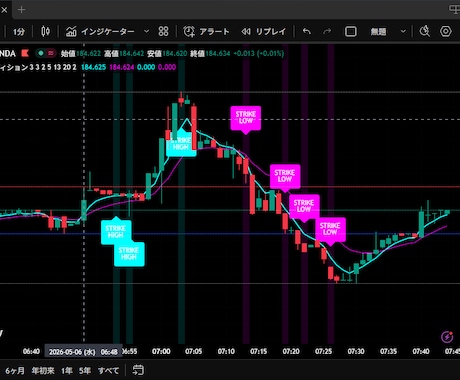Open the go-to-date calendar icon

click(x=138, y=370)
